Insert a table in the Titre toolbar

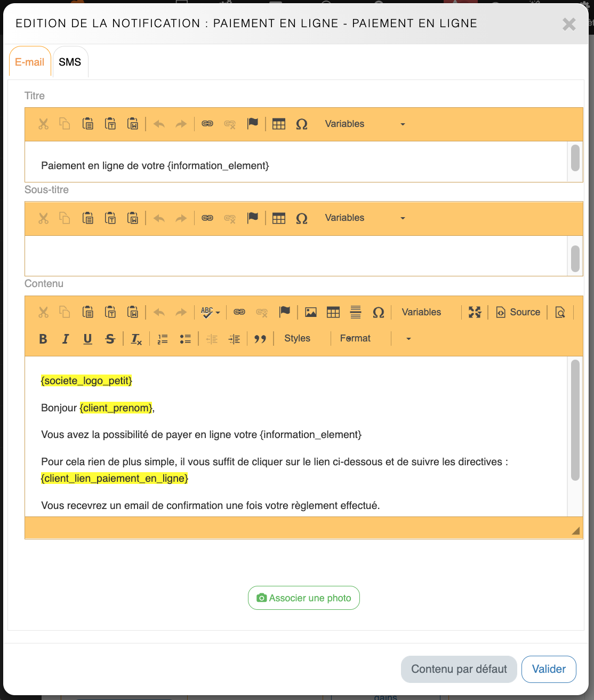[x=279, y=124]
